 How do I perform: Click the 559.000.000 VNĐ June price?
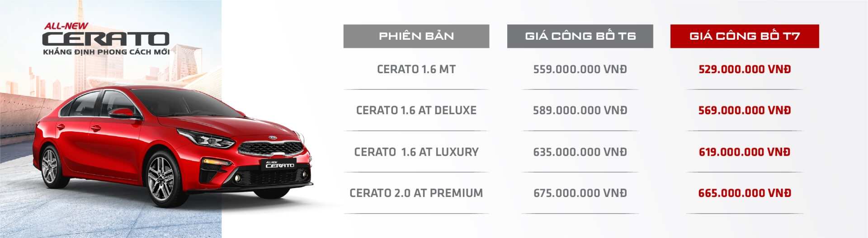pyautogui.click(x=580, y=70)
